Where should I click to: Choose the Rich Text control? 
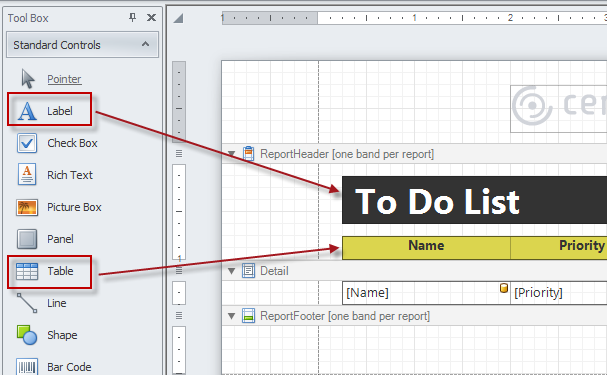(x=54, y=175)
